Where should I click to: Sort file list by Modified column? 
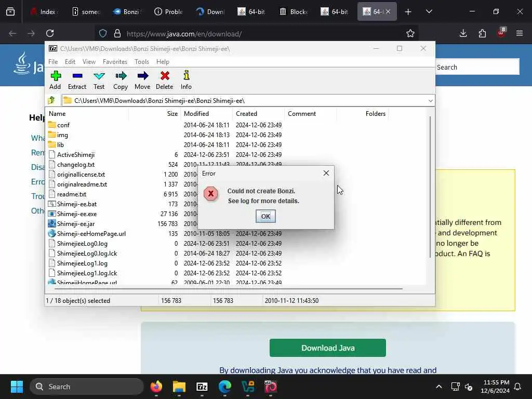coord(207,114)
